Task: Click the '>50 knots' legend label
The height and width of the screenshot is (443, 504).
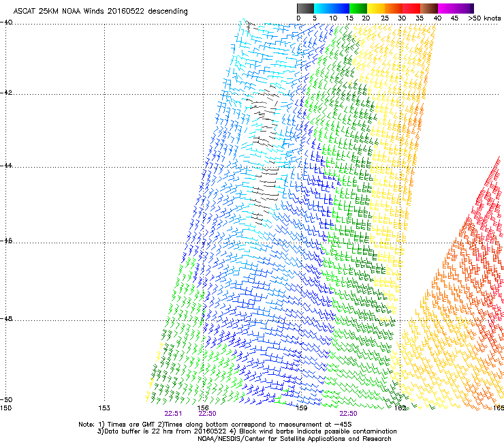Action: pyautogui.click(x=484, y=18)
